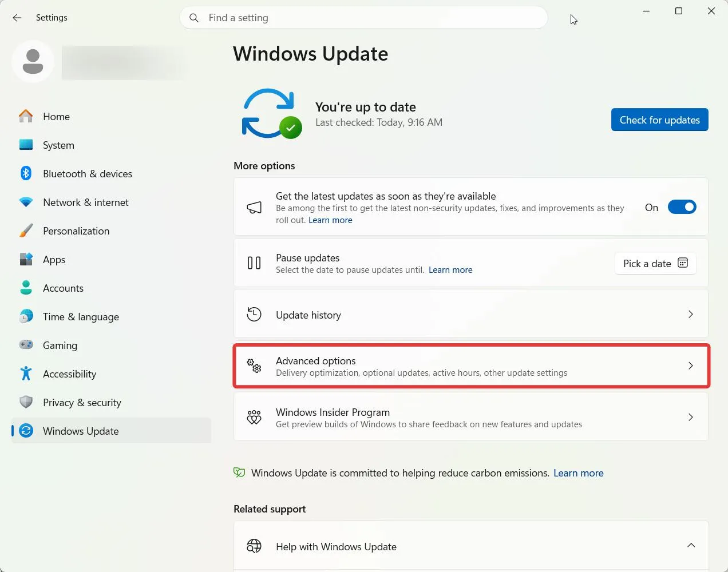The width and height of the screenshot is (728, 572).
Task: Click the Update history clock icon
Action: 254,314
